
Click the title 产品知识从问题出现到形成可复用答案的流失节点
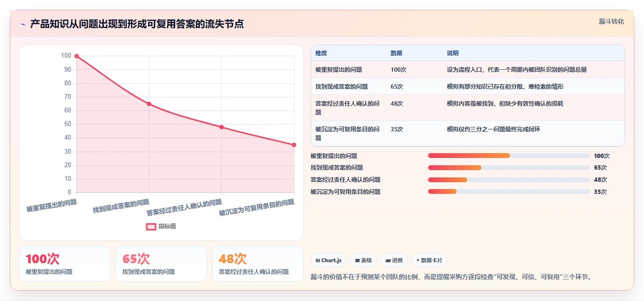pyautogui.click(x=137, y=24)
